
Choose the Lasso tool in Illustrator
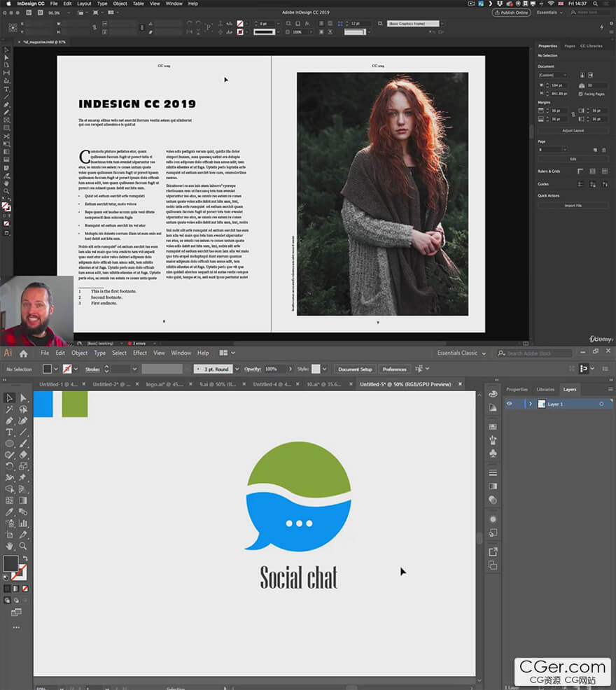coord(23,409)
